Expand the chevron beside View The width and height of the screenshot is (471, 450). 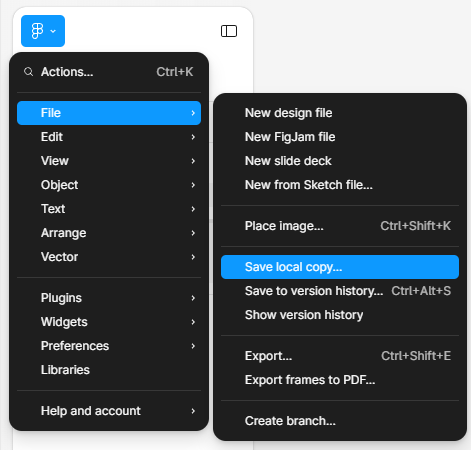[x=193, y=161]
